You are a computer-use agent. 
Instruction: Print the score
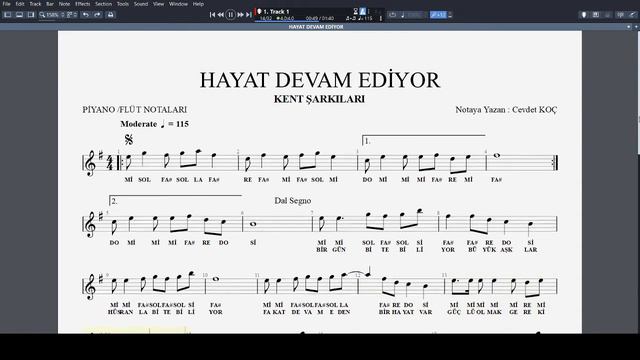(x=110, y=15)
